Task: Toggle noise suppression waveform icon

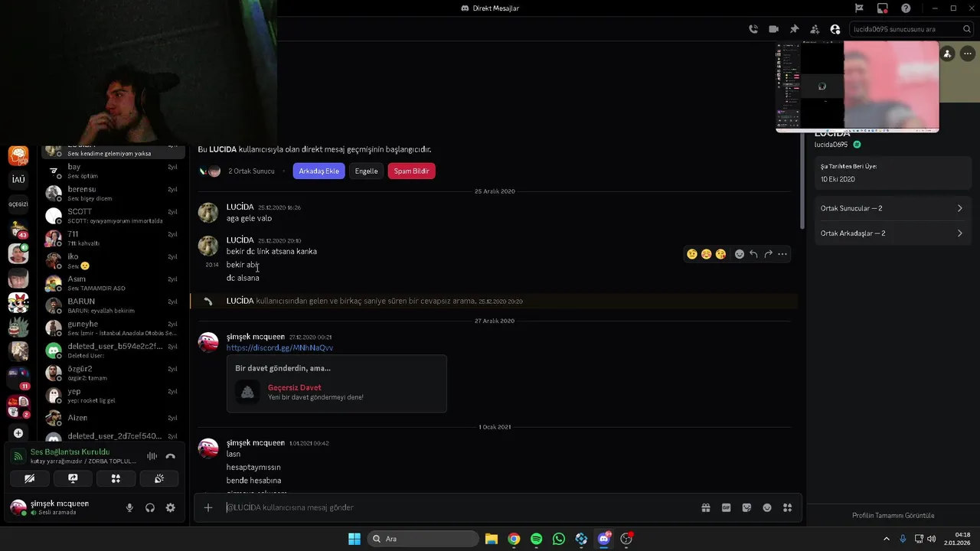Action: point(152,456)
